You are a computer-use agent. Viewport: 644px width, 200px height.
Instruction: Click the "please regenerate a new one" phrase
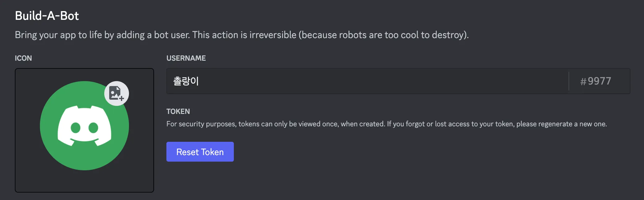point(561,124)
